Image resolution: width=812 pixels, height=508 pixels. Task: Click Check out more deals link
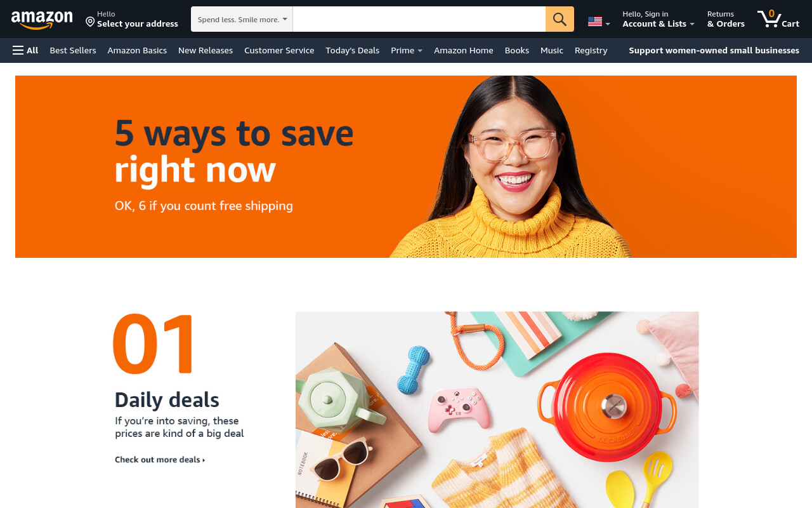160,459
